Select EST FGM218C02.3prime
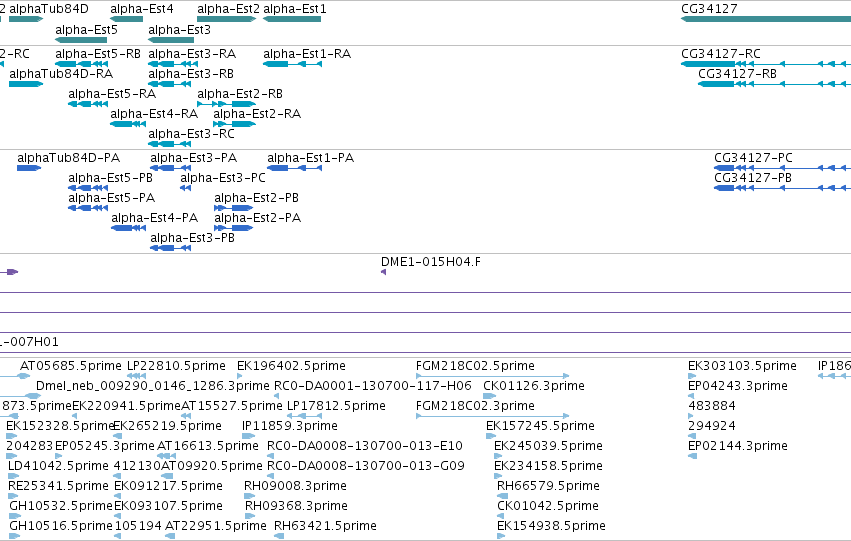This screenshot has width=851, height=541. pos(493,416)
